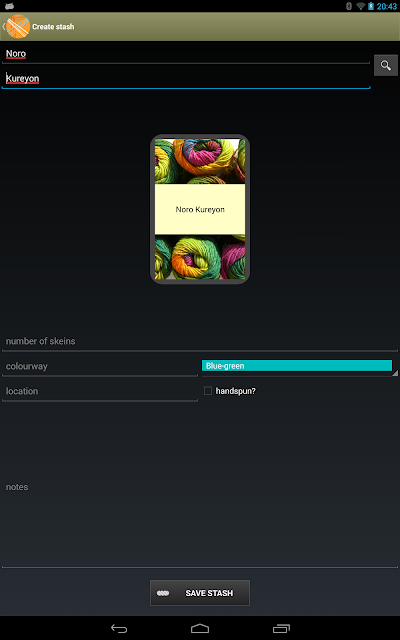The width and height of the screenshot is (400, 640).
Task: Open the recent apps navigation icon
Action: tap(281, 628)
